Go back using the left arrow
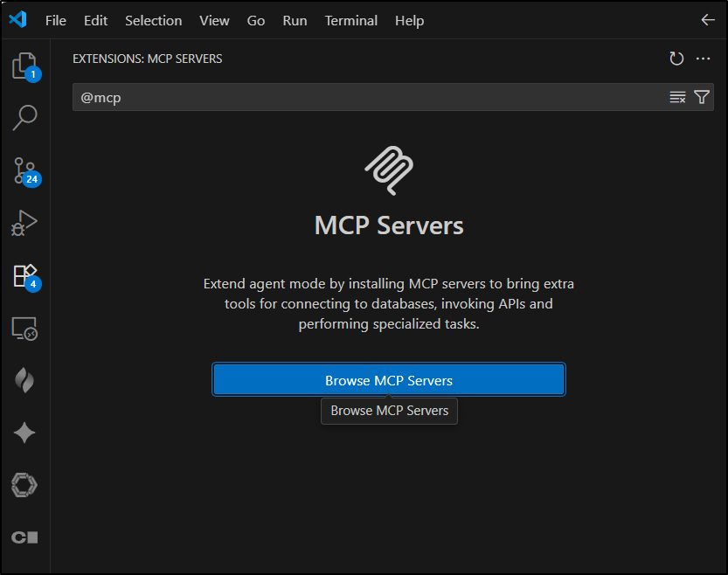This screenshot has height=575, width=728. (x=708, y=20)
